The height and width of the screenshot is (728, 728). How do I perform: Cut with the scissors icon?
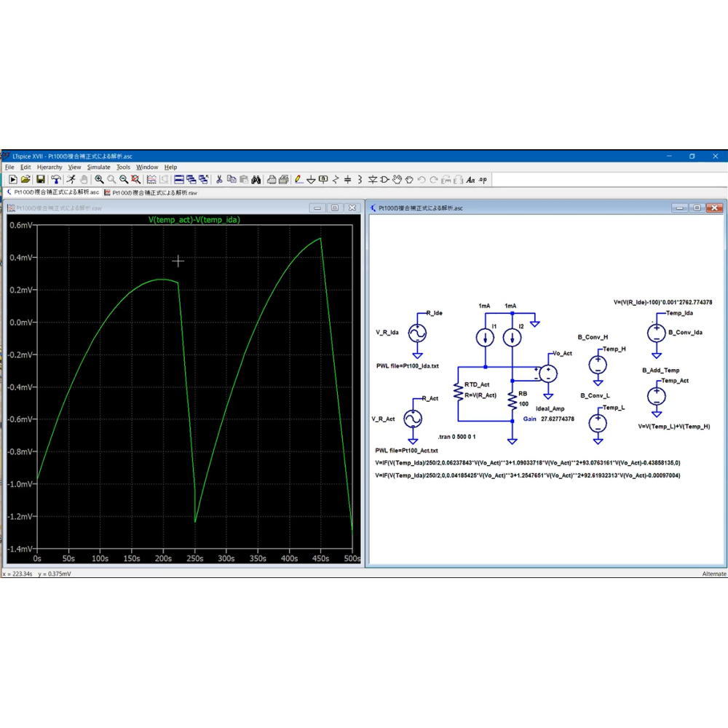(x=219, y=179)
